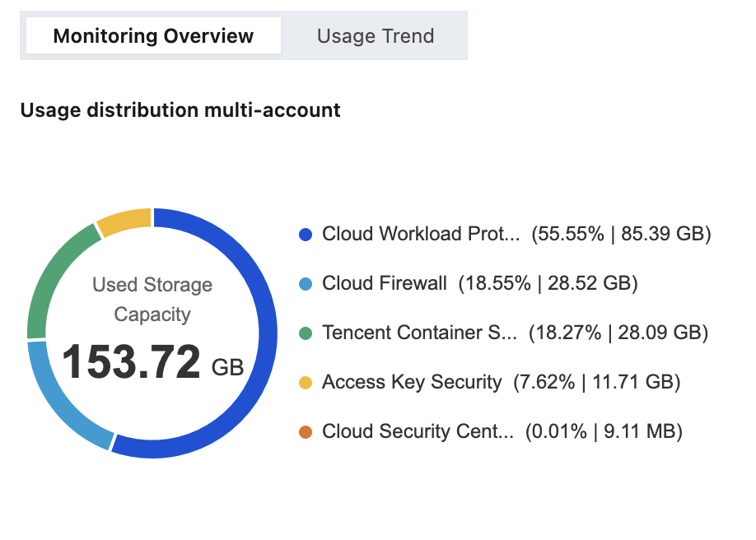Switch to the Usage Trend tab

pos(375,35)
